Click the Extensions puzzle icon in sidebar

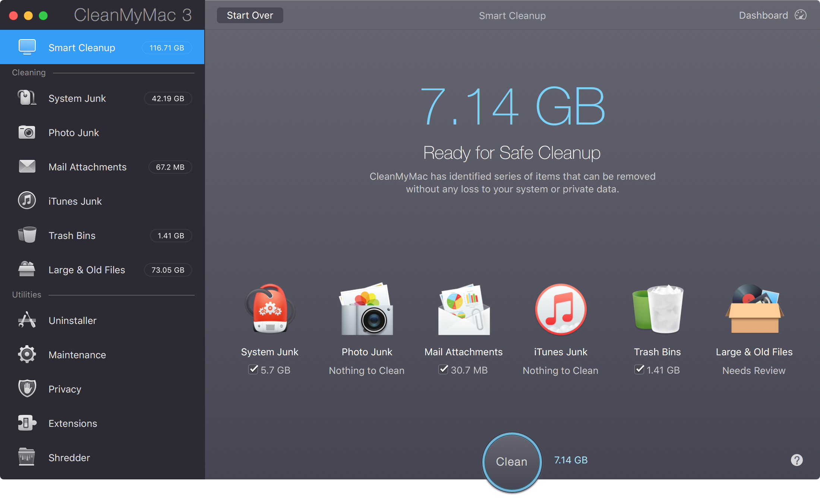click(x=27, y=423)
